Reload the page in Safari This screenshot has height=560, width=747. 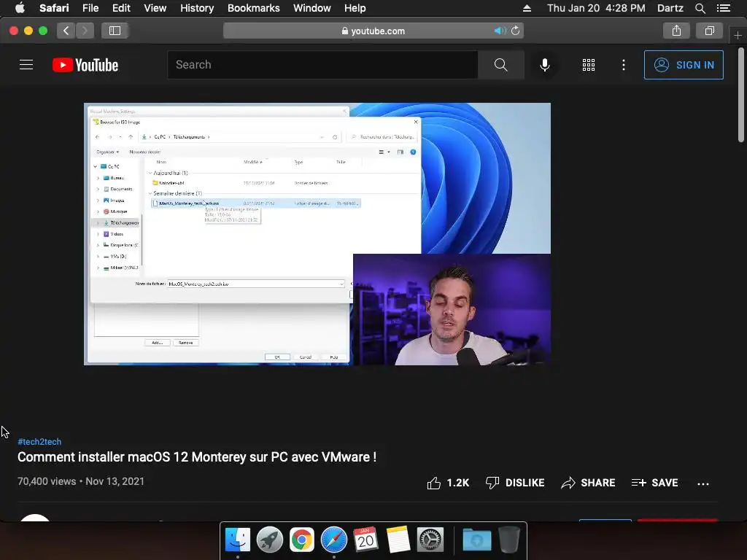pos(515,31)
